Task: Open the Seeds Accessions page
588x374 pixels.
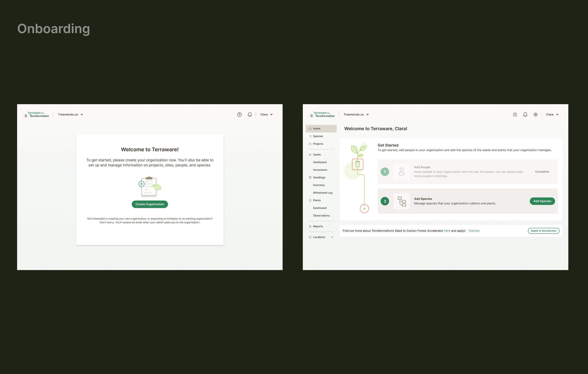Action: pos(320,170)
